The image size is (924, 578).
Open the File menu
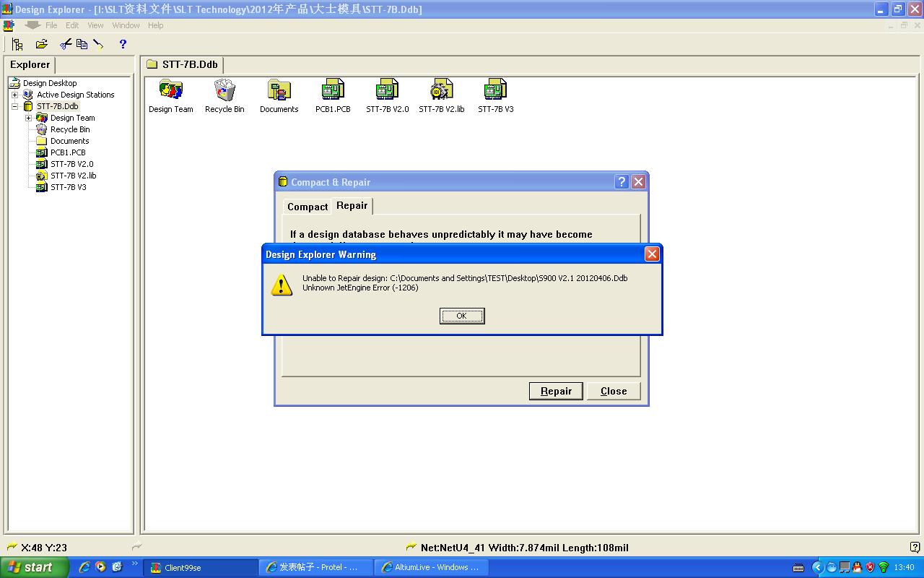click(x=51, y=25)
